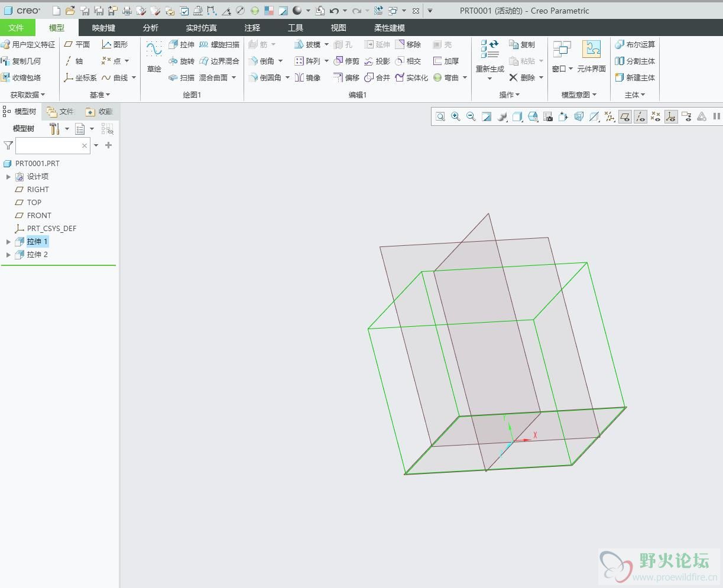
Task: Switch to the 工具 ribbon tab
Action: (296, 28)
